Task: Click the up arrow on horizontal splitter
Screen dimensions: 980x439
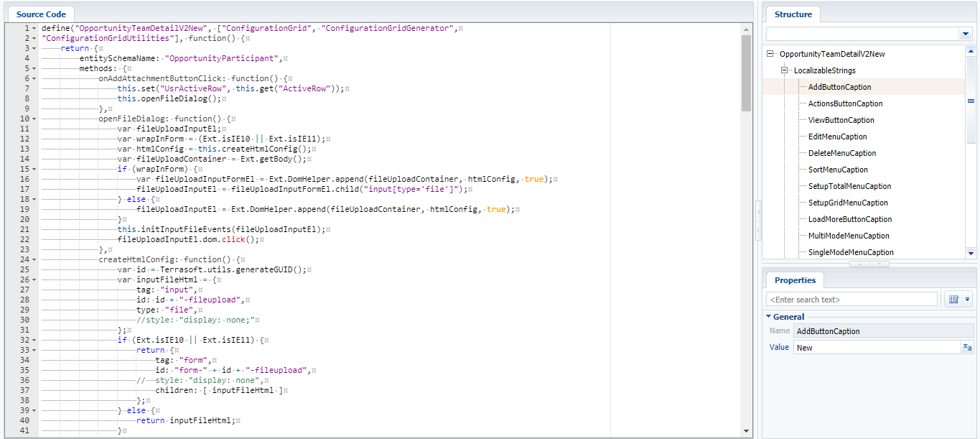Action: point(859,264)
